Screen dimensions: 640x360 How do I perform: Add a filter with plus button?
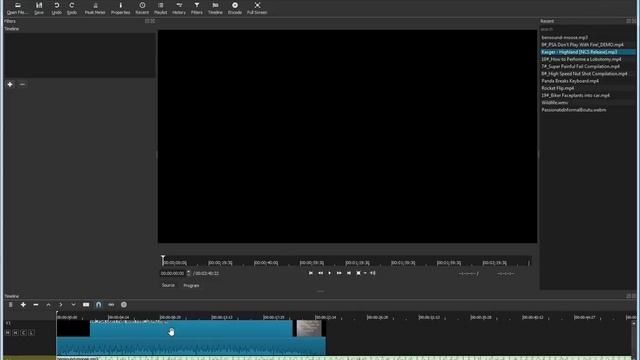point(10,84)
